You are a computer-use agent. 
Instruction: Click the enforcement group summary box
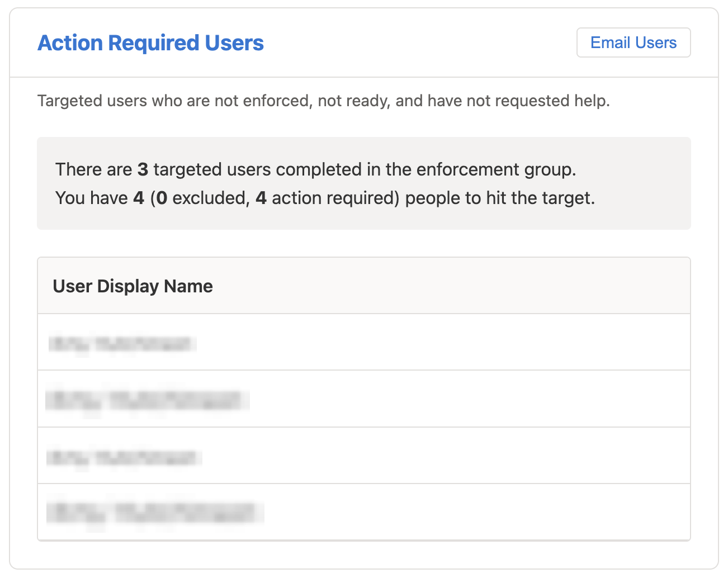point(363,183)
